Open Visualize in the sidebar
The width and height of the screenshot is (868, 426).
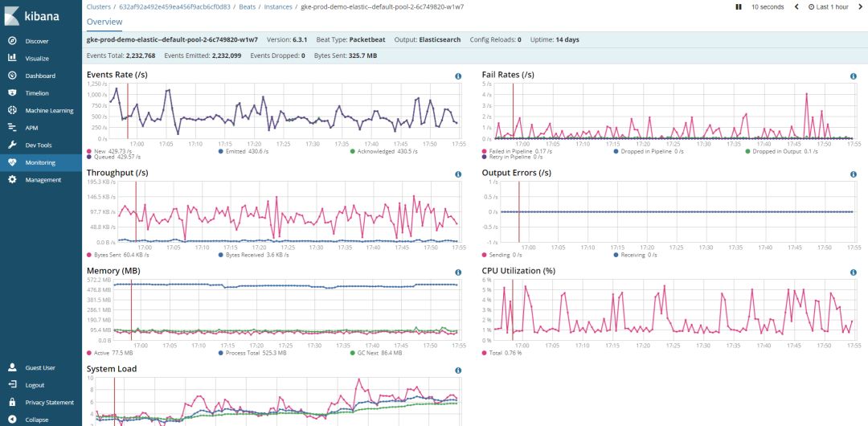tap(37, 58)
